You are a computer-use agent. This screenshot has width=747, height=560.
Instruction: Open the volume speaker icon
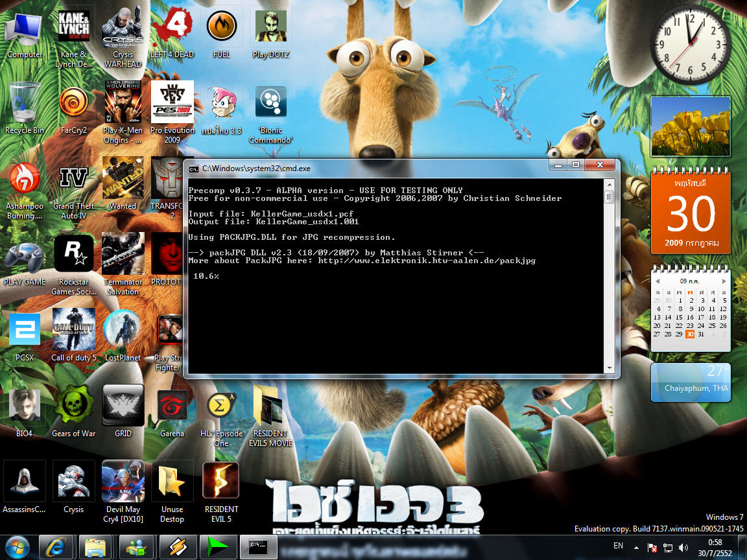tap(683, 548)
